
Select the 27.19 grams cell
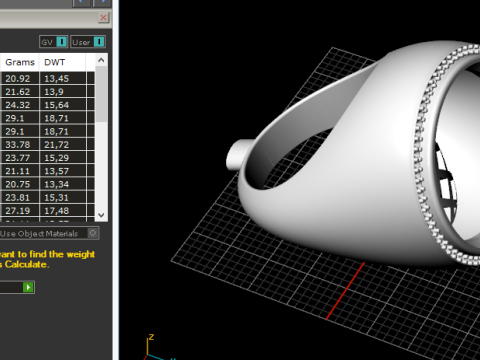tap(20, 211)
